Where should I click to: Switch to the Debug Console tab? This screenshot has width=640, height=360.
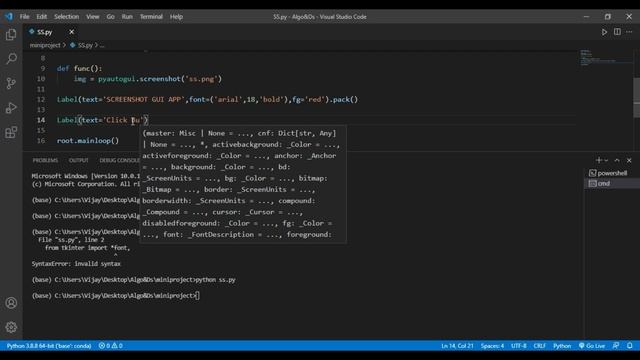pyautogui.click(x=119, y=160)
